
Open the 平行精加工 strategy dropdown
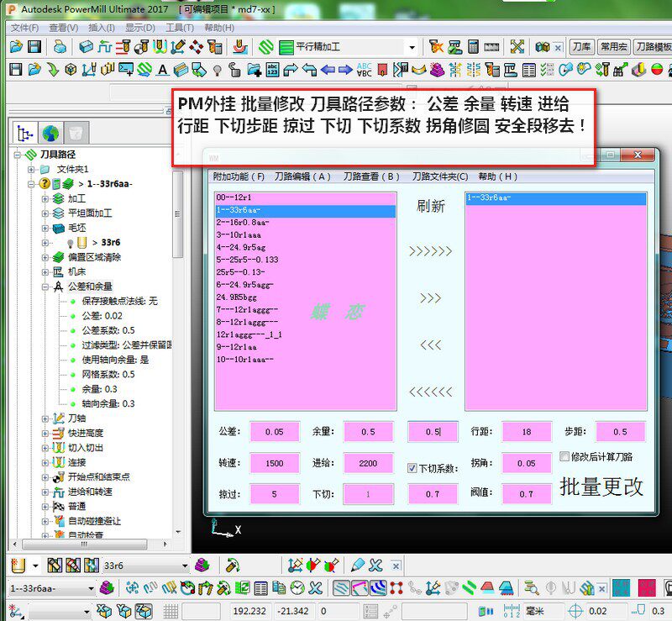[412, 47]
